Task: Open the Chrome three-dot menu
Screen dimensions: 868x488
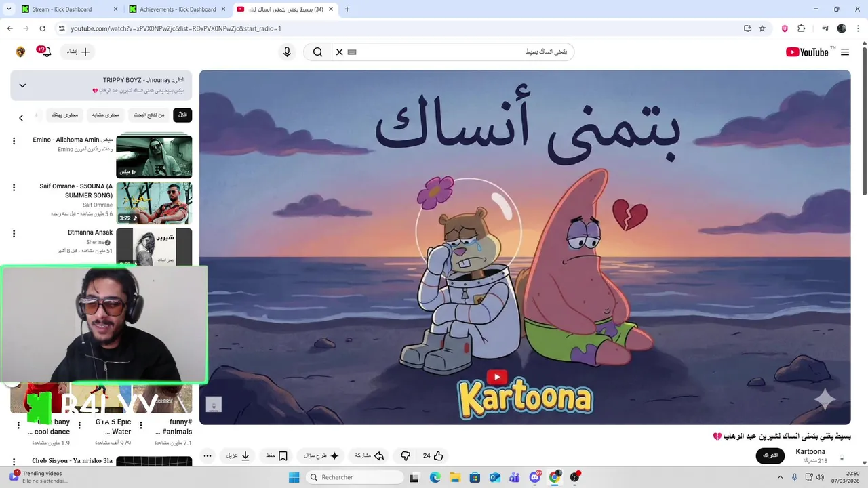Action: point(859,28)
